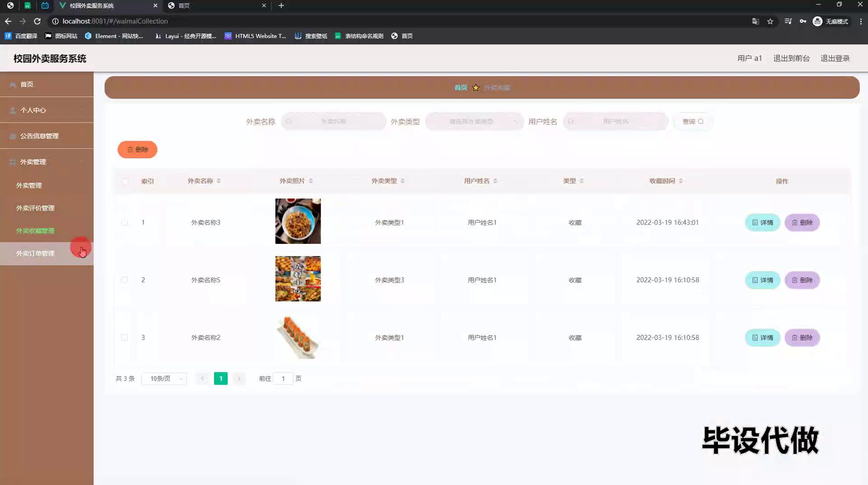
Task: Click the sushi thumbnail for 外卖名称2
Action: pos(298,338)
